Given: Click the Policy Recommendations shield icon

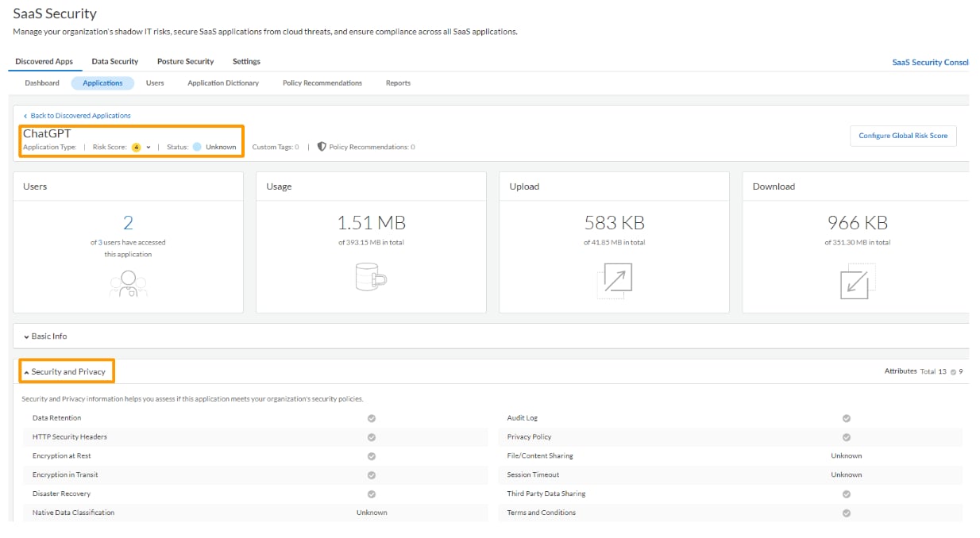Looking at the screenshot, I should [322, 147].
